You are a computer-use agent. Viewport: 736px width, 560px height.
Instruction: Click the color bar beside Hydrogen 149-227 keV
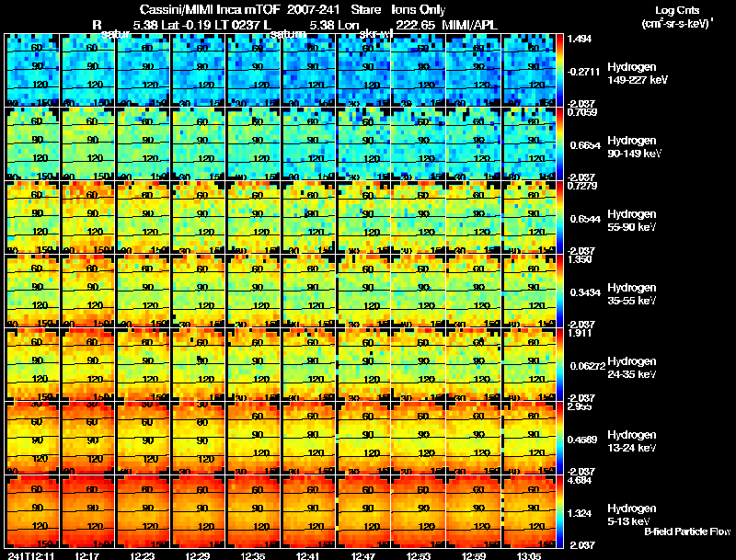560,70
